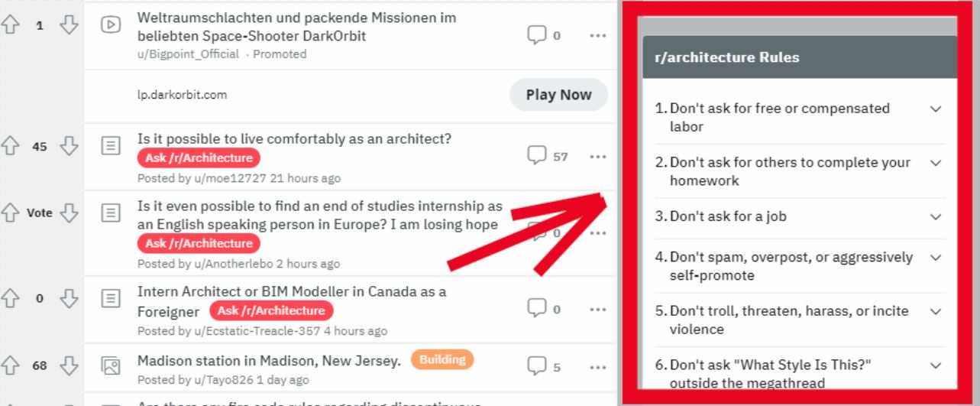
Task: Open the 'Madison station in Madison, New Jersey' post
Action: [269, 361]
